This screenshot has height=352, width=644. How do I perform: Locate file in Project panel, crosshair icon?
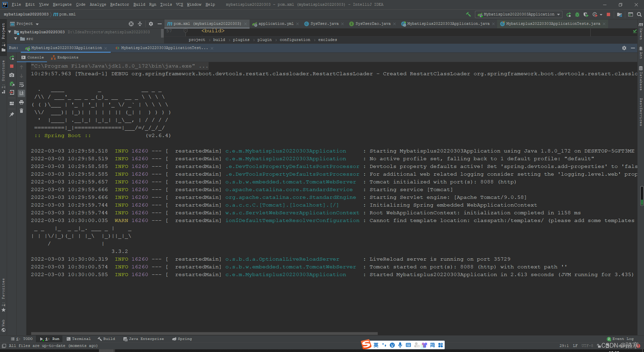pyautogui.click(x=131, y=24)
